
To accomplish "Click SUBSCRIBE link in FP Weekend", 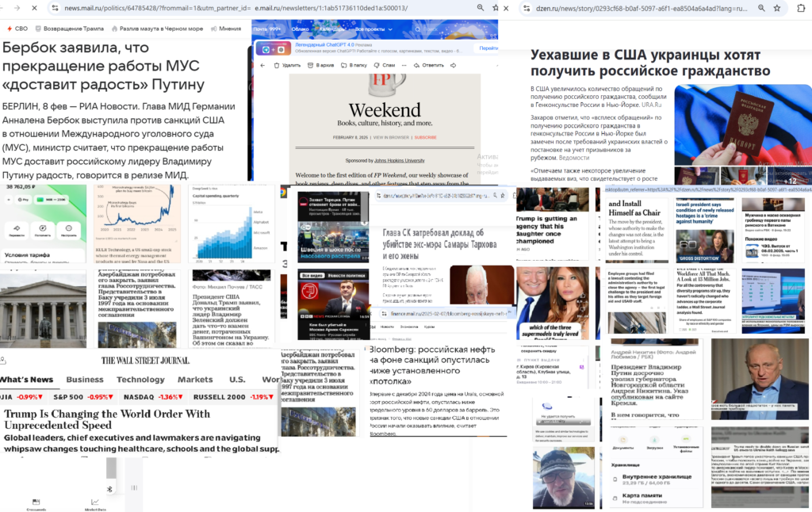I will (x=425, y=138).
